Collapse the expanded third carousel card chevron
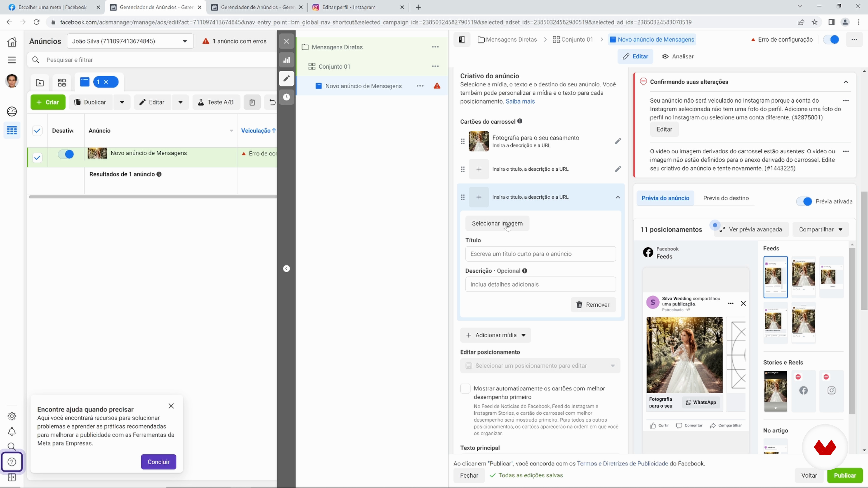This screenshot has height=488, width=868. (x=618, y=197)
